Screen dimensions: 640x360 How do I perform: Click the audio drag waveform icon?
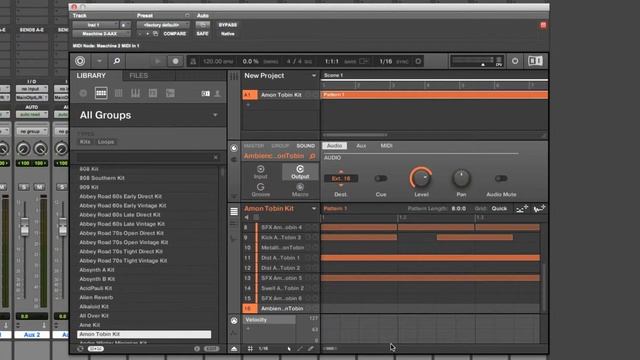tap(539, 209)
